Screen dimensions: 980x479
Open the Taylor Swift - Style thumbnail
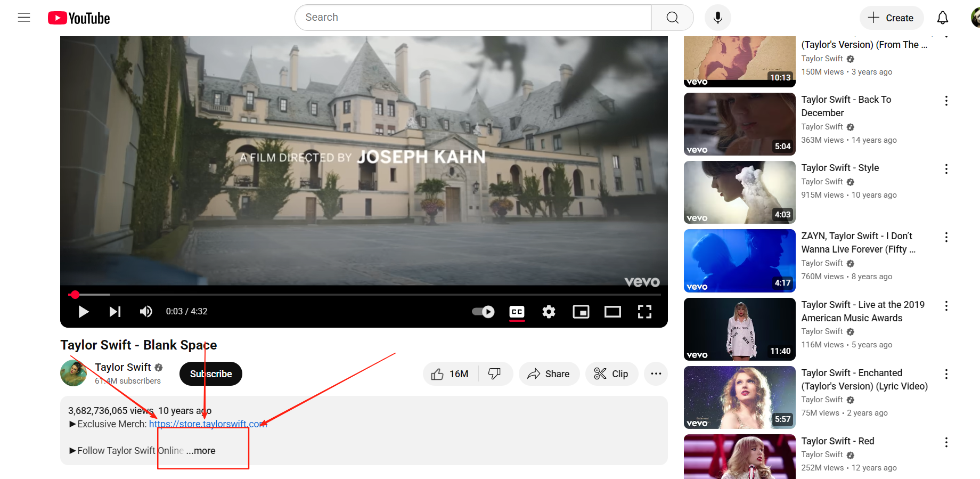[740, 192]
